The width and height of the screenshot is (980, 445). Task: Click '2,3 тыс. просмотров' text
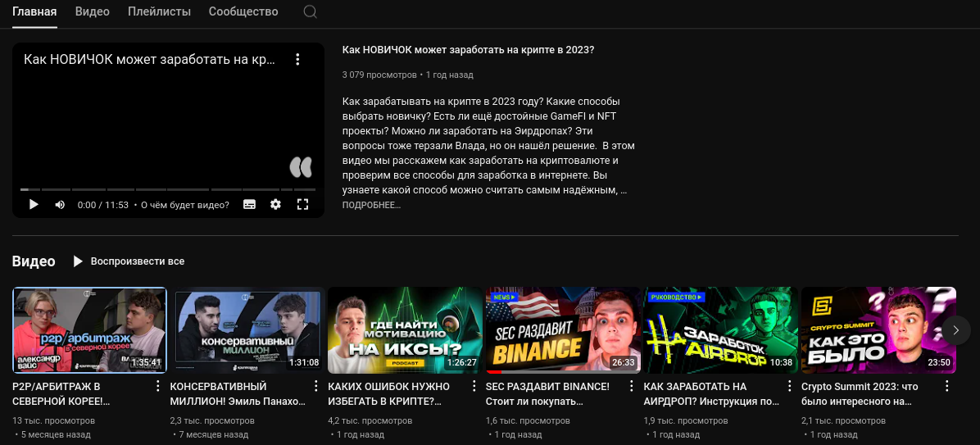pyautogui.click(x=212, y=420)
